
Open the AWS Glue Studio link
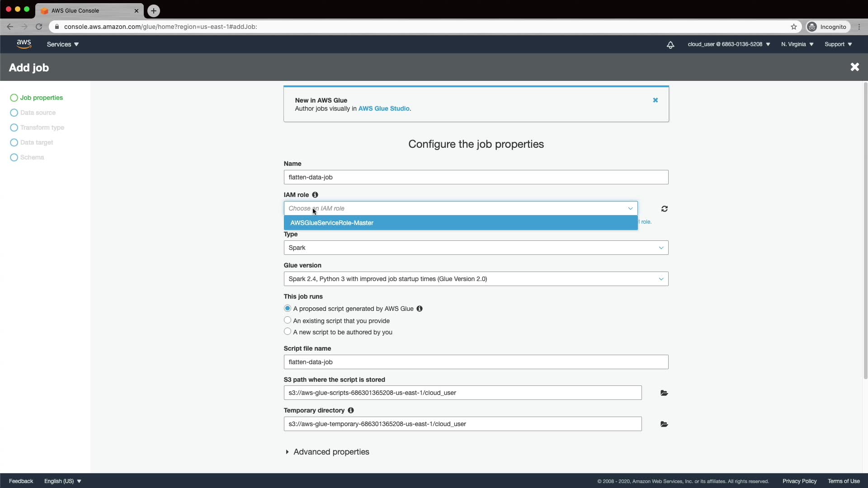384,108
